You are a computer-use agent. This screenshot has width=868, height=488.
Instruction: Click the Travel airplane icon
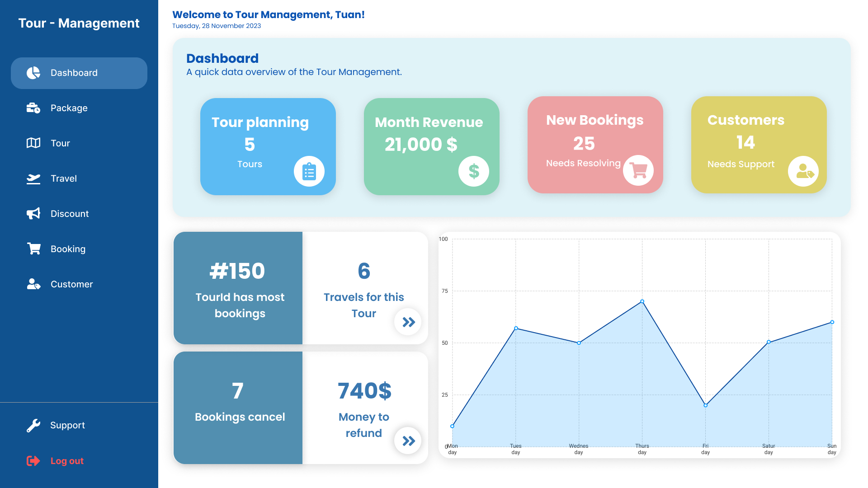pos(33,178)
